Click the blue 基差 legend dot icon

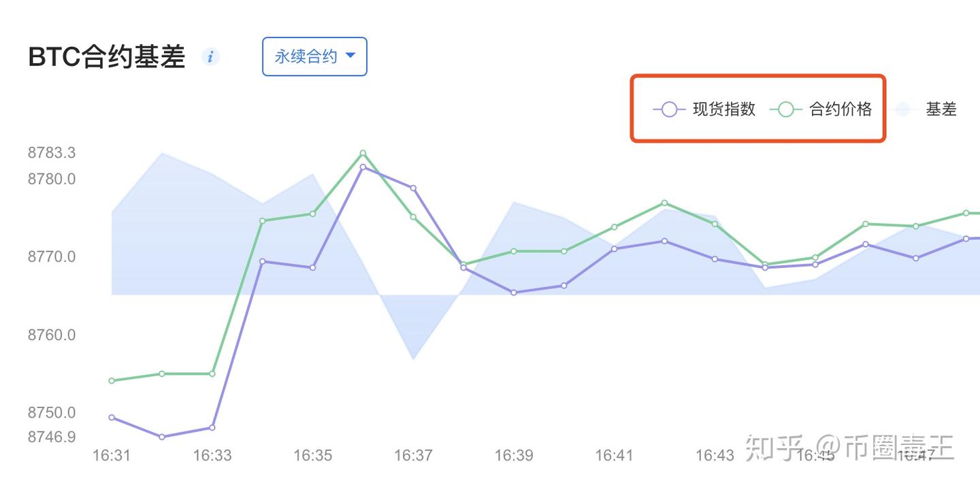(902, 109)
